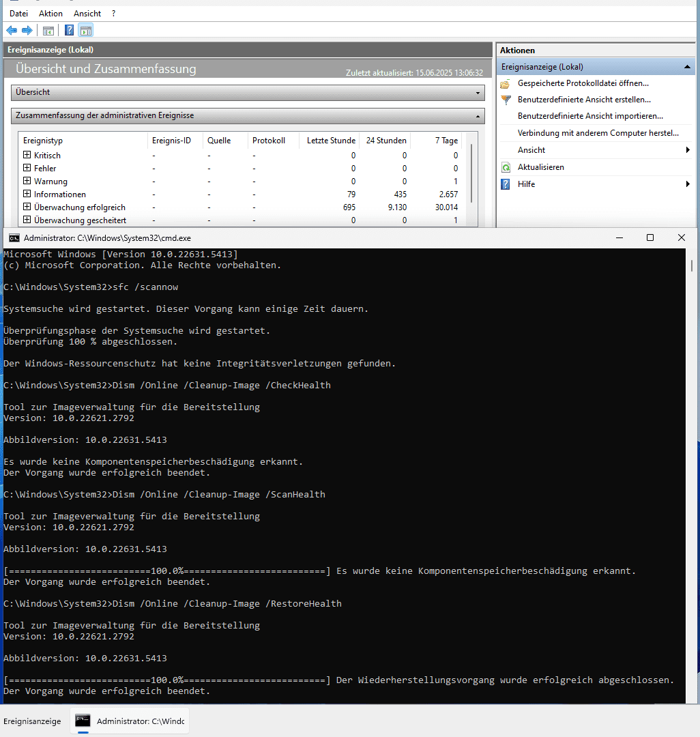Click the Dism /CheckHealth command line
The image size is (700, 737).
point(166,386)
